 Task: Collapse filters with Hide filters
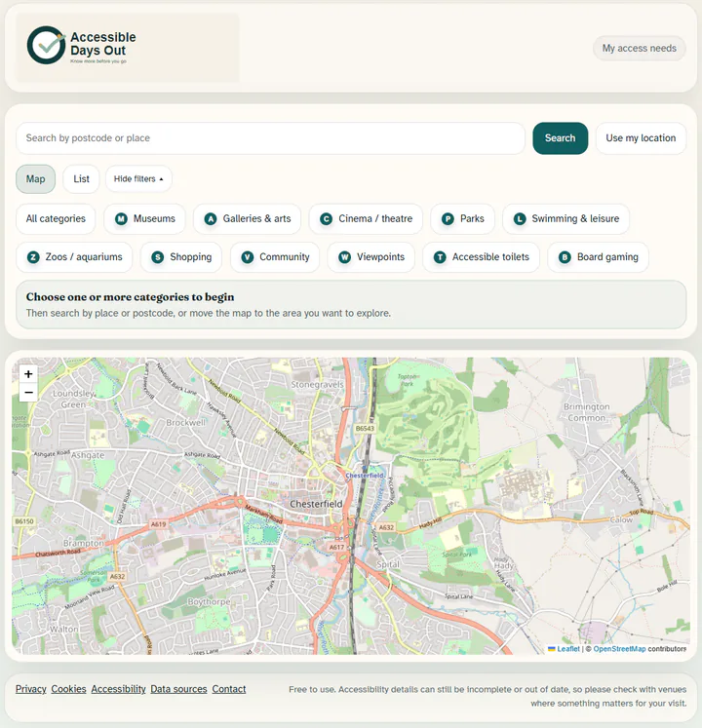(138, 178)
